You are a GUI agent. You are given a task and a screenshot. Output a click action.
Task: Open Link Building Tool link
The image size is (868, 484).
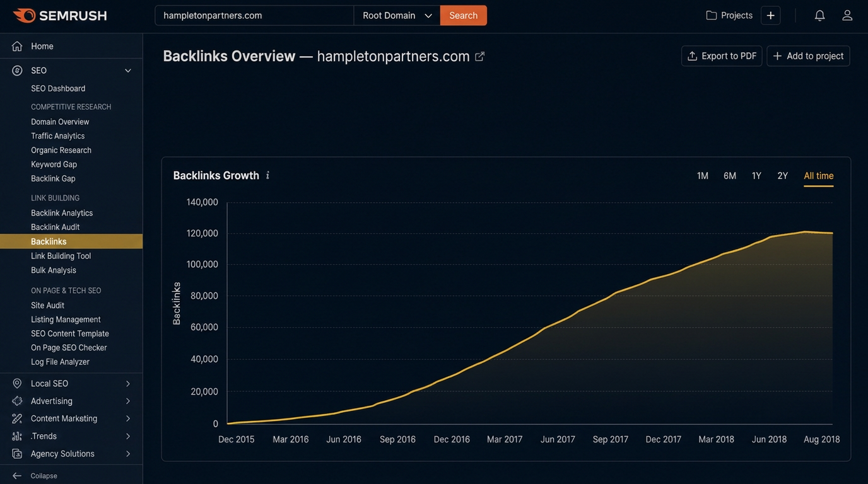(61, 256)
